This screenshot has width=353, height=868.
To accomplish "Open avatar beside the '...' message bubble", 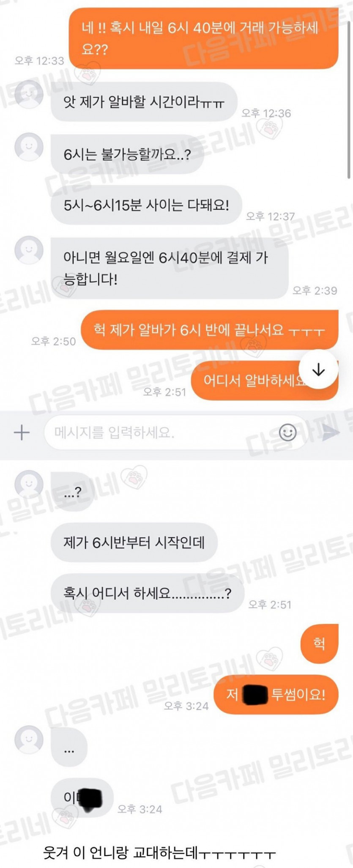I will [29, 740].
